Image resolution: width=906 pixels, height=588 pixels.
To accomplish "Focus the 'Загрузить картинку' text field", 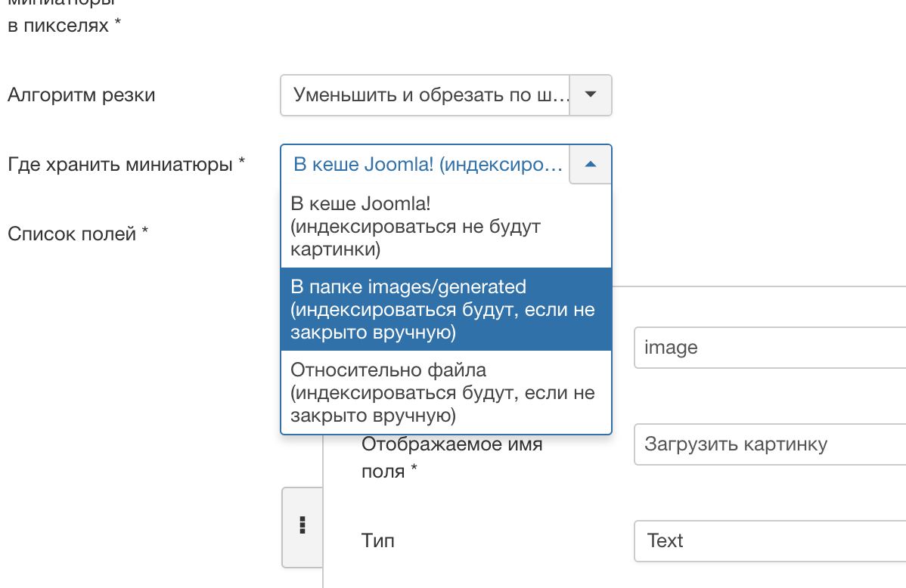I will pyautogui.click(x=769, y=444).
